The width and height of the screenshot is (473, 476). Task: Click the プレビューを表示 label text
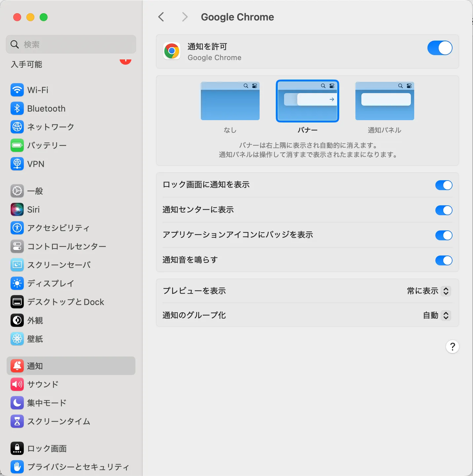point(194,291)
